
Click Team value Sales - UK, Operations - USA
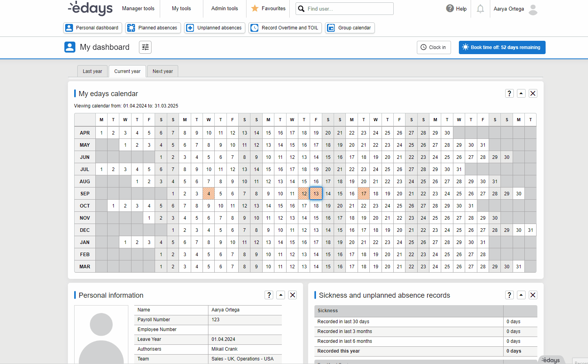[x=243, y=359]
